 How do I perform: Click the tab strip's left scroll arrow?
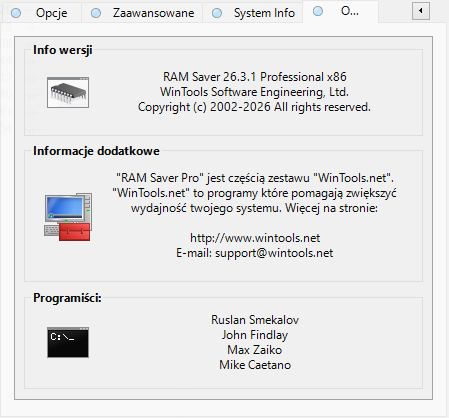[x=421, y=11]
